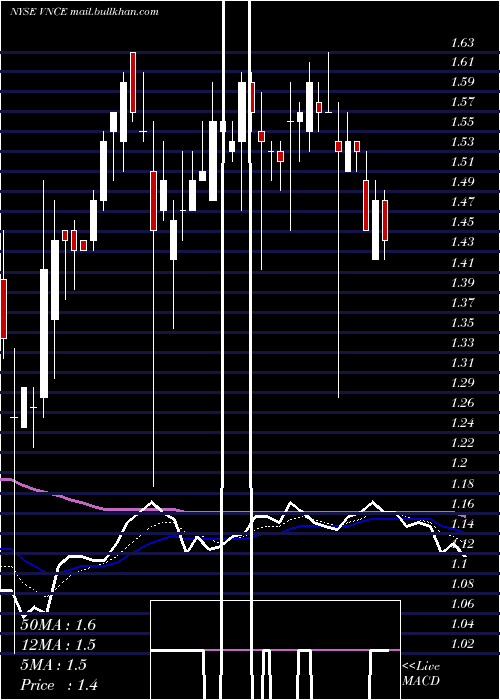Screen dimensions: 500x700
Task: Click the Price : 1.4 label
Action: click(x=59, y=684)
